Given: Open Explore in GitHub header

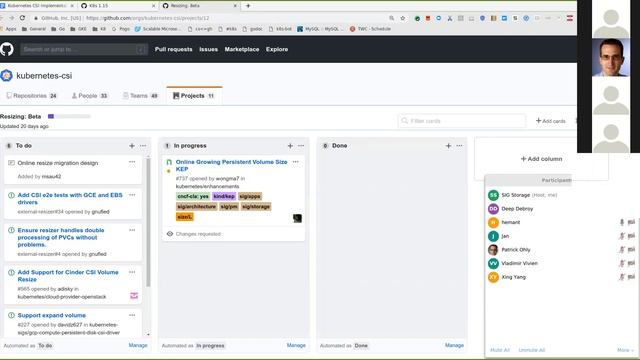Looking at the screenshot, I should [x=277, y=49].
